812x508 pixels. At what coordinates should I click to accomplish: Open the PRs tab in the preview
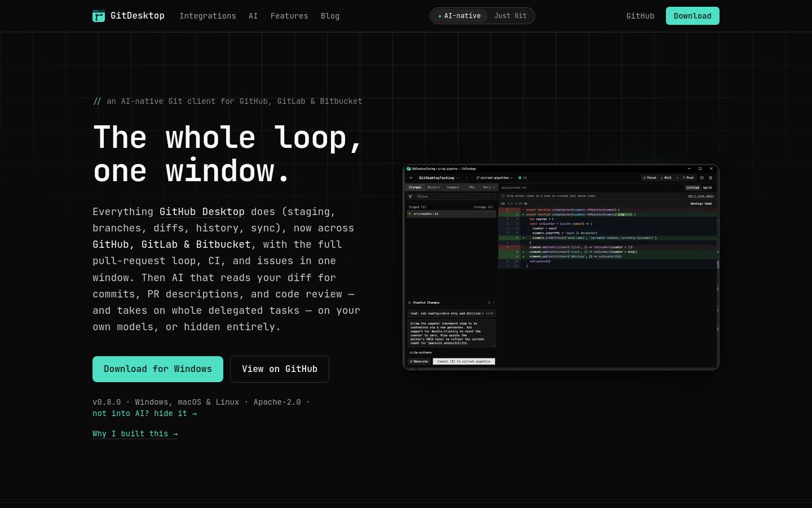point(471,187)
